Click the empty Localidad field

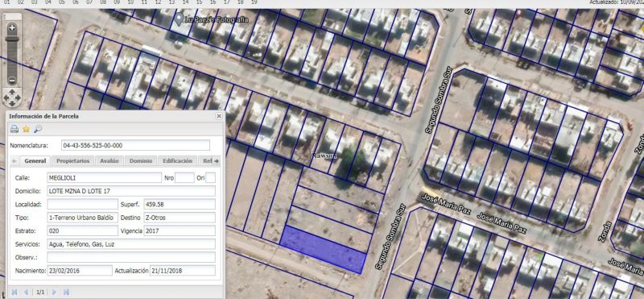coord(83,205)
